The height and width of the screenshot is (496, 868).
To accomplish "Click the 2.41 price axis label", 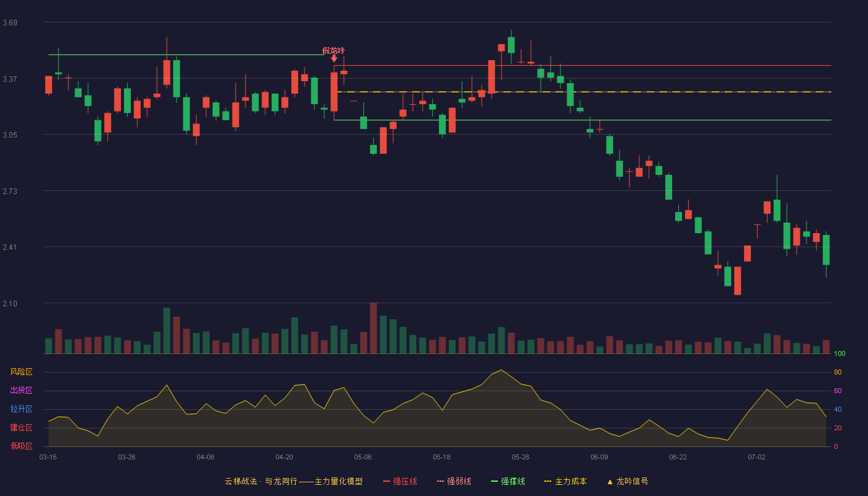I will [x=10, y=247].
